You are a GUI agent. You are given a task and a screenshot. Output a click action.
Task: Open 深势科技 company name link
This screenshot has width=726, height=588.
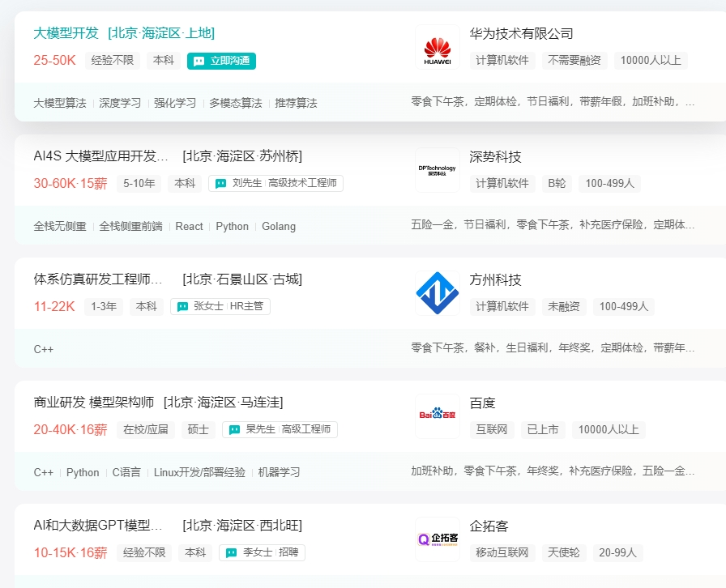pos(495,157)
